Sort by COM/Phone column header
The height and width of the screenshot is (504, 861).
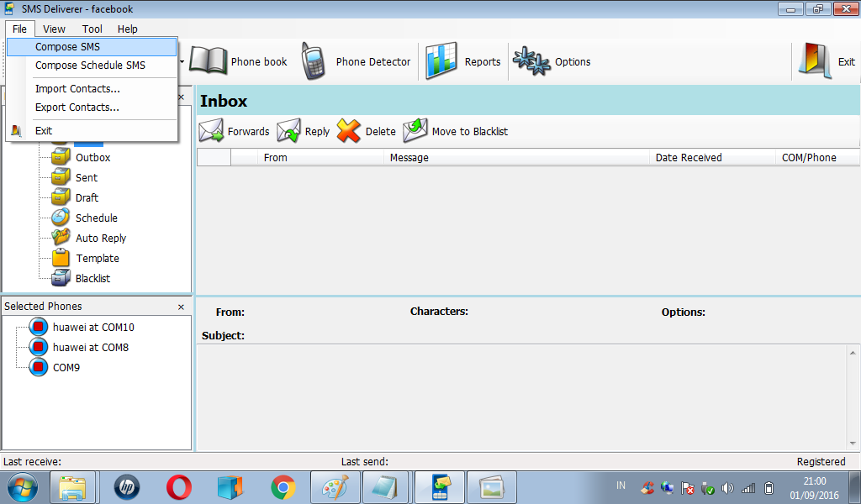[x=817, y=157]
